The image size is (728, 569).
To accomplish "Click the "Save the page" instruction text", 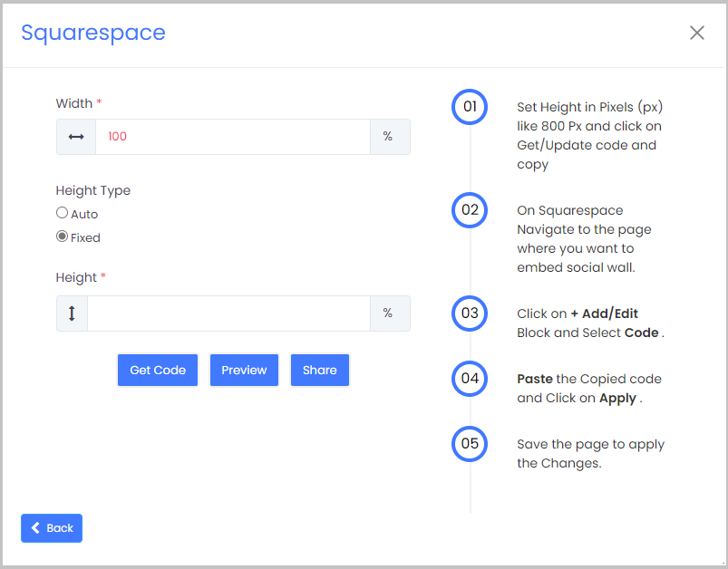I will tap(590, 453).
